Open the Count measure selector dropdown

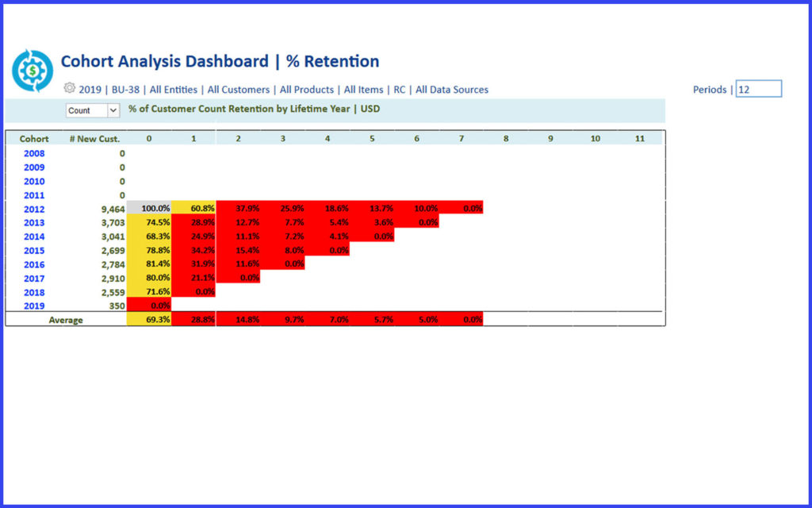[93, 110]
